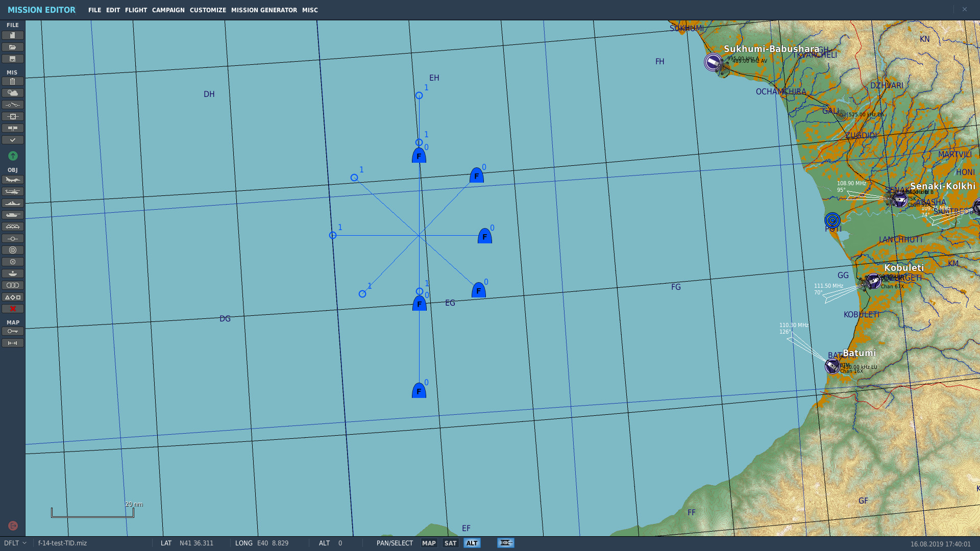Click the new mission file icon
This screenshot has width=980, height=551.
point(13,35)
